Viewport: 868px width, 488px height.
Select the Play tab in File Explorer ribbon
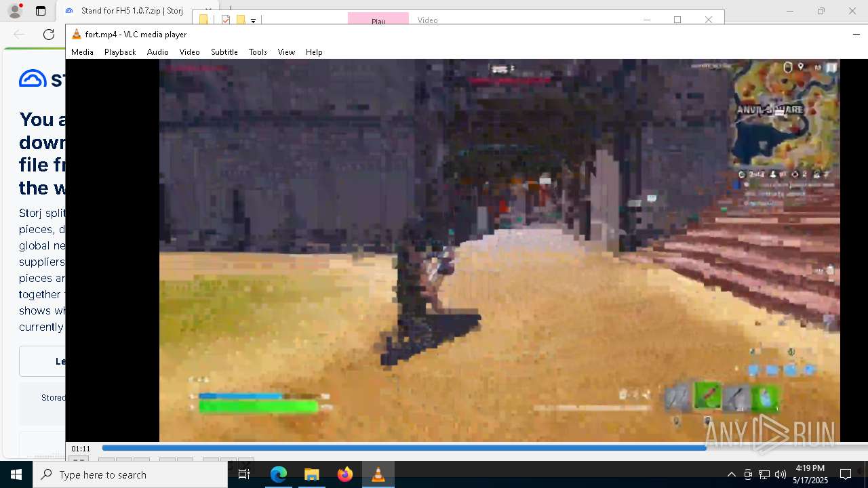click(378, 19)
